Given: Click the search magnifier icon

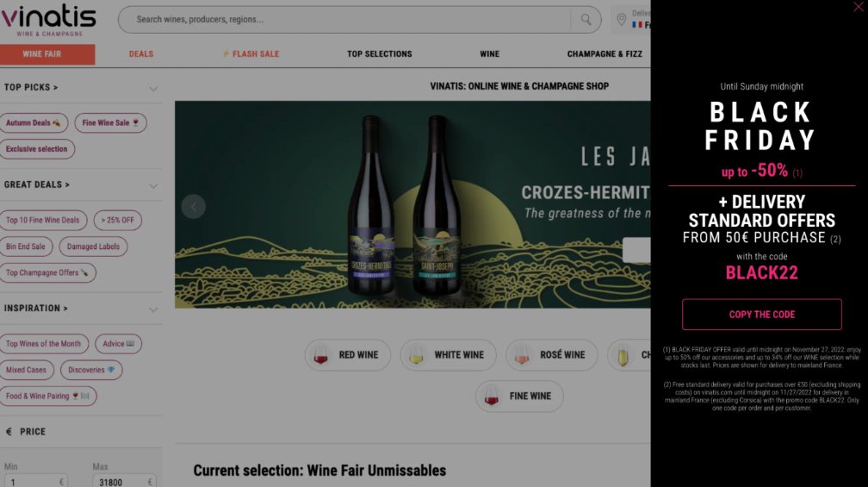Looking at the screenshot, I should [586, 19].
